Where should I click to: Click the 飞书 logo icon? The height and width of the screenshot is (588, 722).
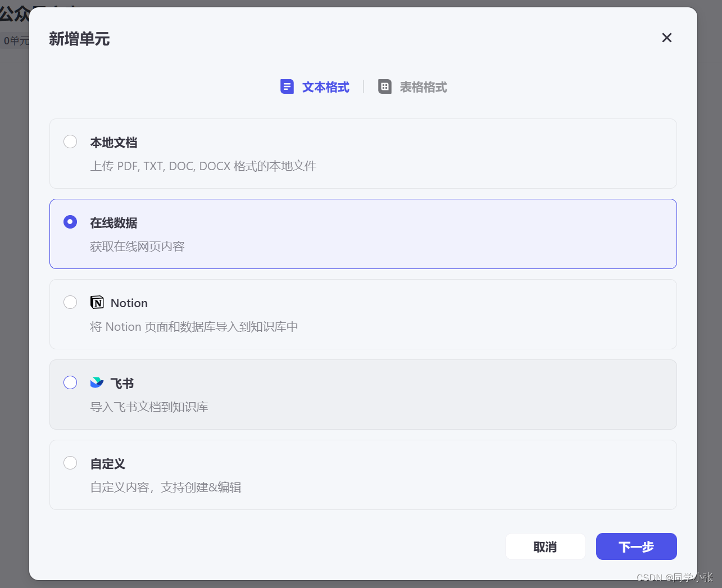tap(97, 383)
